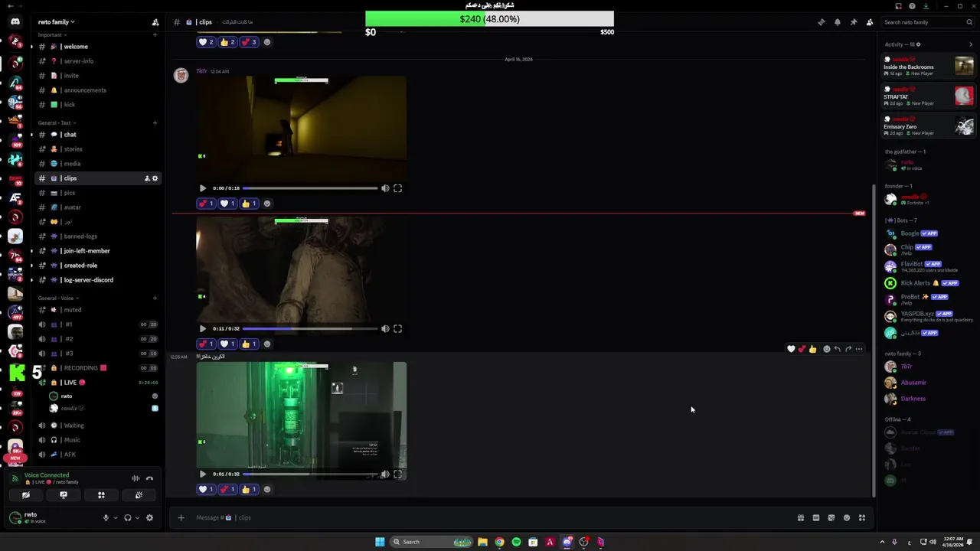Image resolution: width=980 pixels, height=551 pixels.
Task: Switch to the chat channel
Action: pos(98,135)
